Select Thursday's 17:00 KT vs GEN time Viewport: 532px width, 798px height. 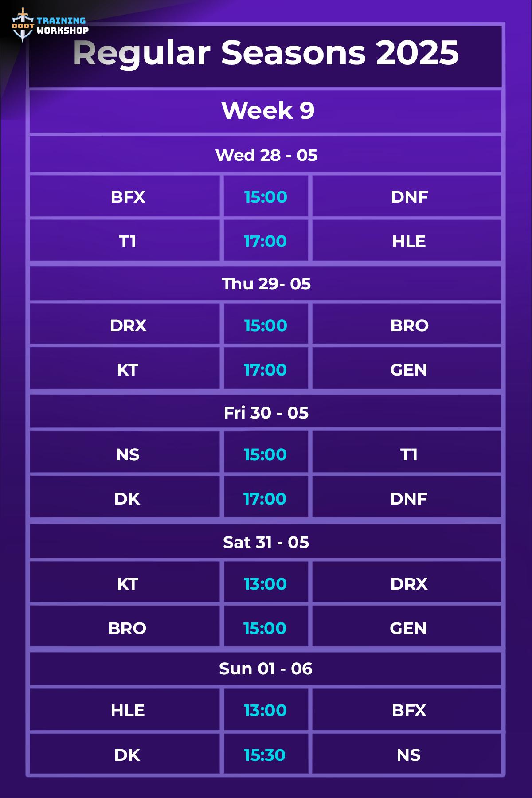pos(265,370)
